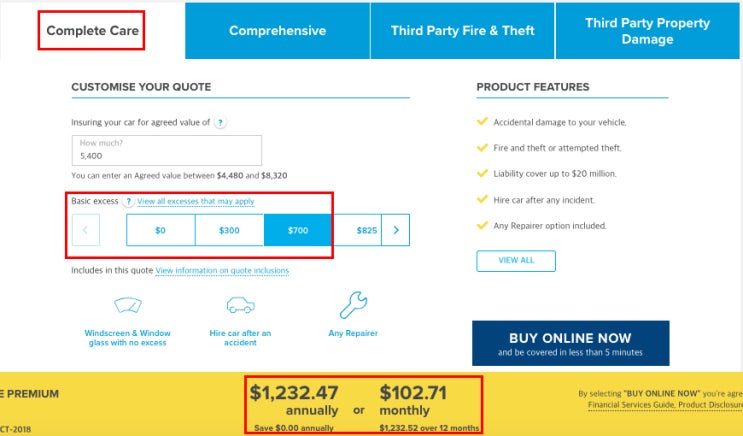
Task: Click checkmark beside Fire and theft feature
Action: (x=482, y=148)
